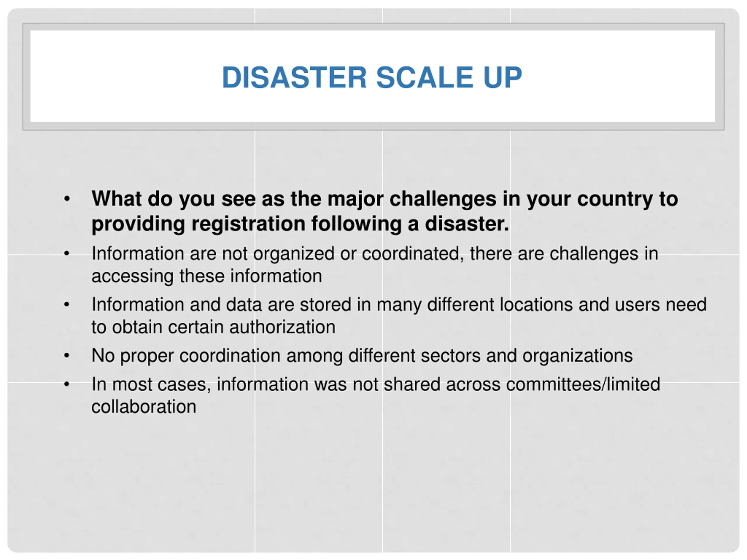Select the 'No proper coordination among different sectors' line
This screenshot has height=560, width=747.
362,356
